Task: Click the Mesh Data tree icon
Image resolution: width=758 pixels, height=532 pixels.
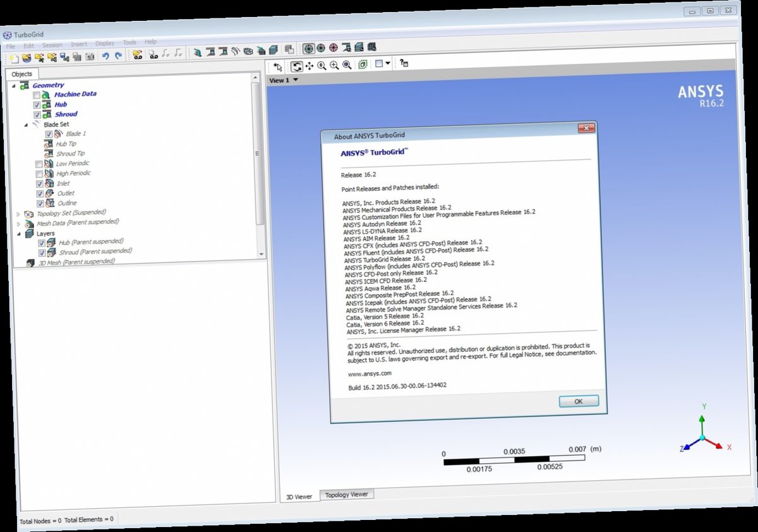Action: pos(29,224)
